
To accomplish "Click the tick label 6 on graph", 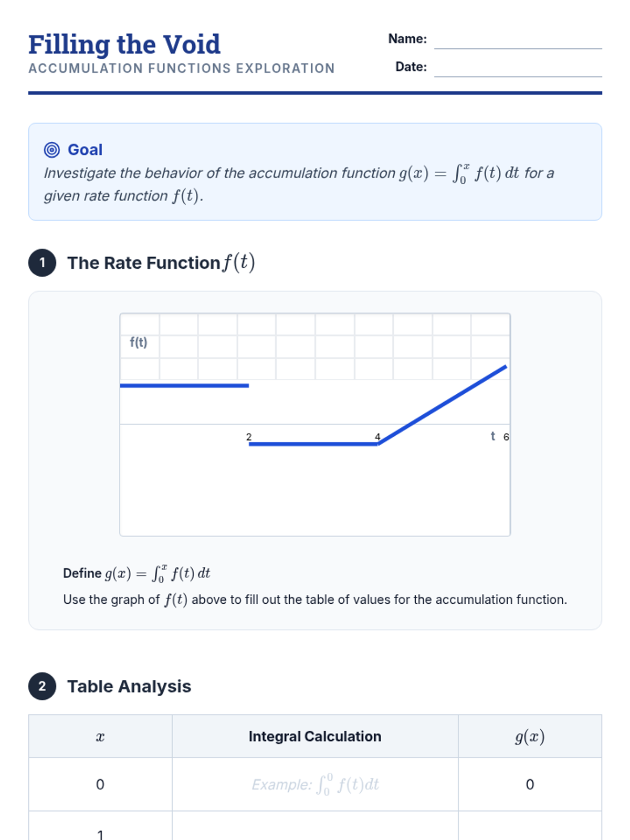I will coord(506,437).
